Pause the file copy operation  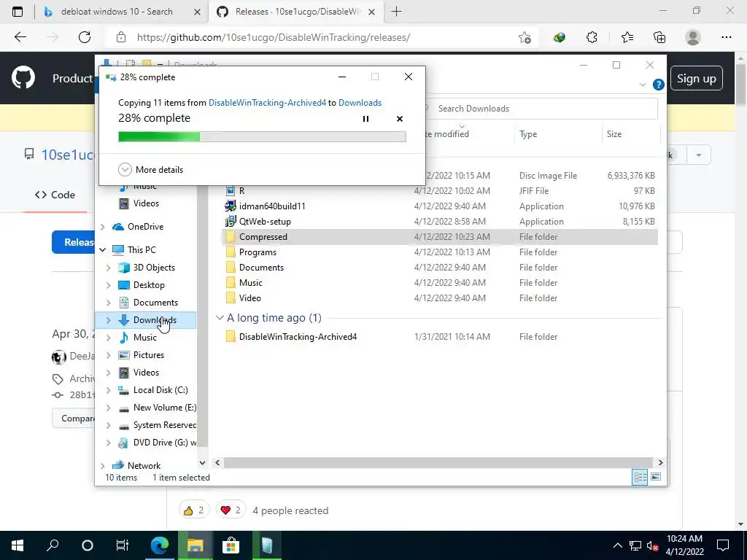[365, 119]
